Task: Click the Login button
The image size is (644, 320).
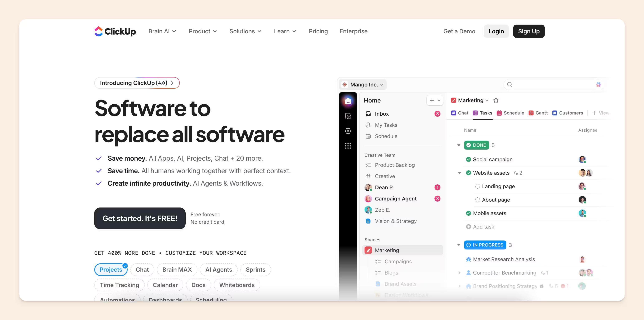Action: (x=496, y=31)
